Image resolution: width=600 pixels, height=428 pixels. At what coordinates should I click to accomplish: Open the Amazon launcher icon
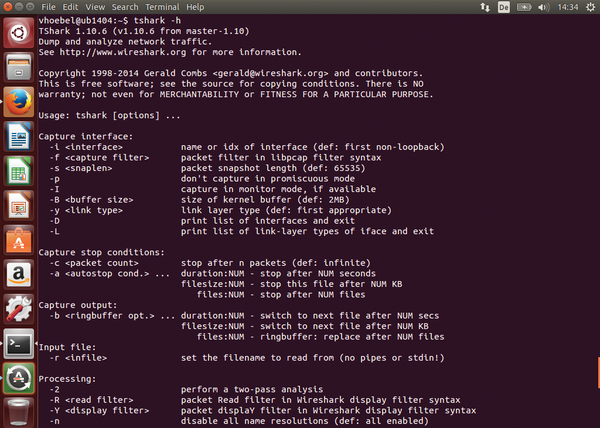[x=18, y=274]
